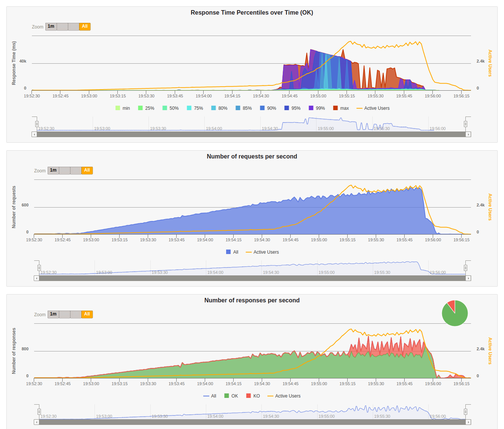Click scrollbar left arrow under responses chart
504x429 pixels.
tap(36, 422)
